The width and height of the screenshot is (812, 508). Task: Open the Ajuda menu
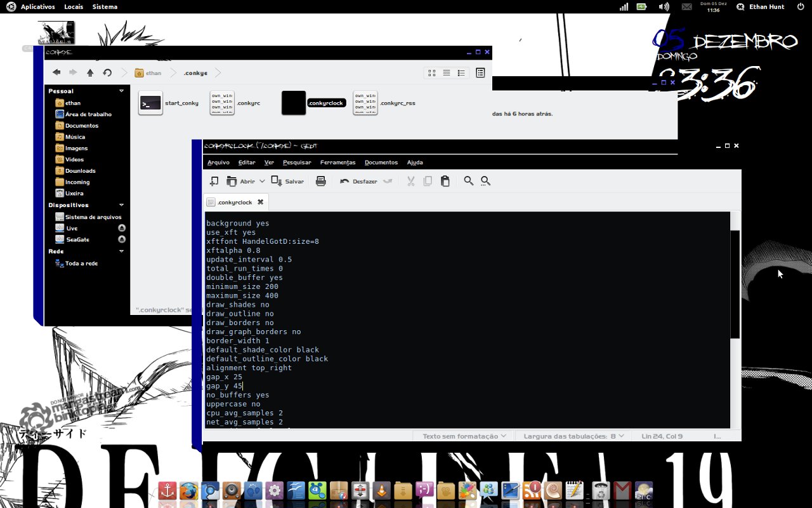tap(415, 163)
